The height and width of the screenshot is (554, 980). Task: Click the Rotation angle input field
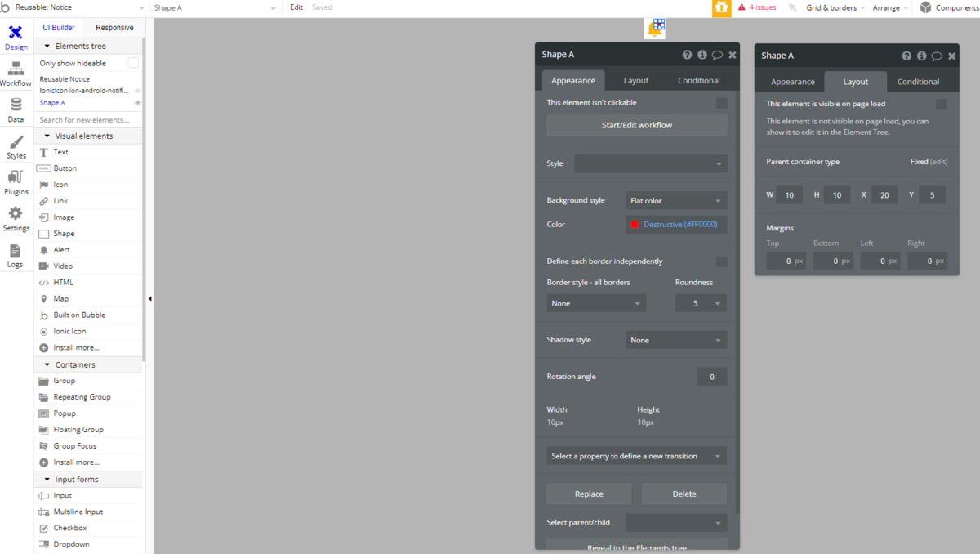(x=712, y=377)
